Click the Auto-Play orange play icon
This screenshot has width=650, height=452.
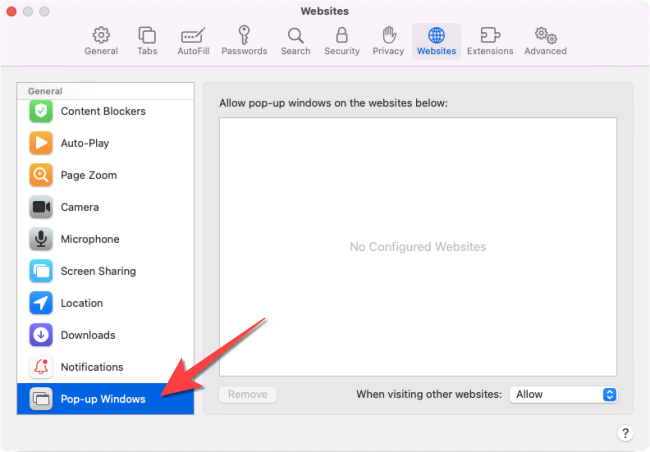pyautogui.click(x=41, y=143)
